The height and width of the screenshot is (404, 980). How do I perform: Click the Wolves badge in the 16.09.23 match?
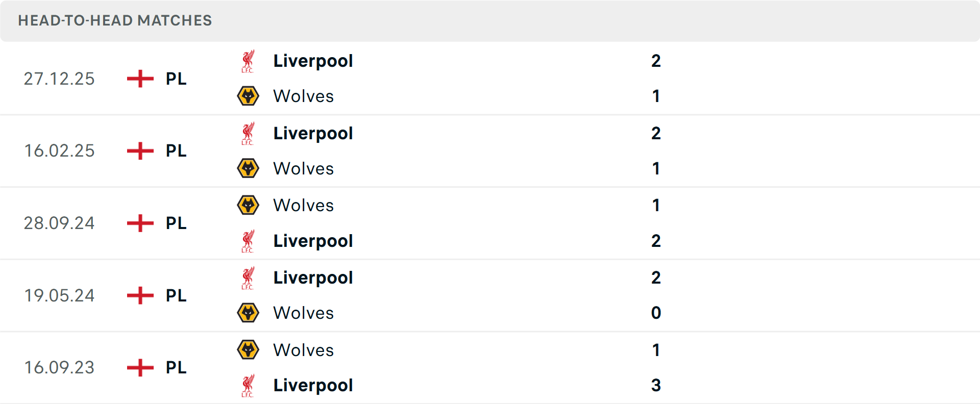coord(249,350)
